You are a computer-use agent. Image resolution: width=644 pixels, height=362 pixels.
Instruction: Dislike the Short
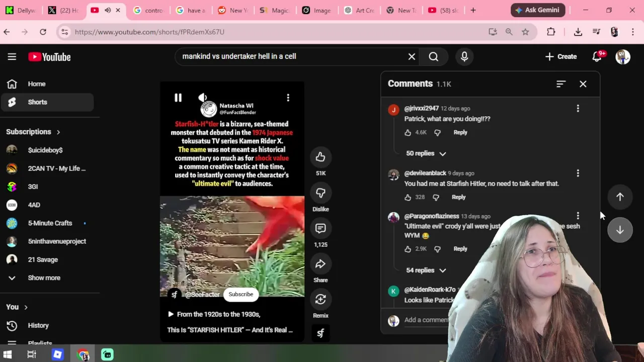click(320, 193)
